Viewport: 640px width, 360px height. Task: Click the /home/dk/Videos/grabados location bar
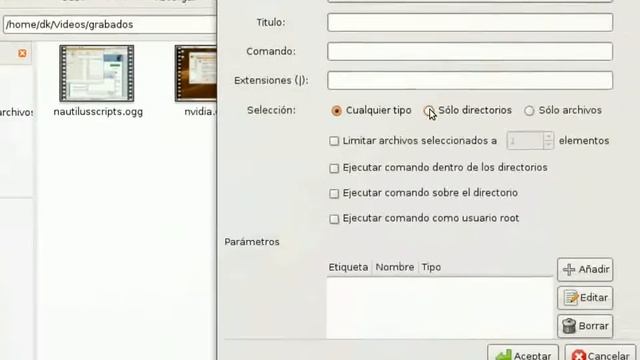click(109, 24)
